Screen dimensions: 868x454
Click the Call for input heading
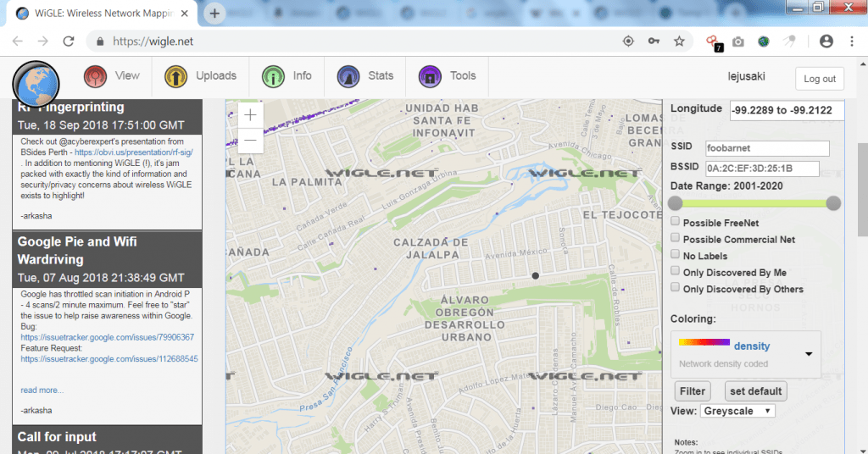click(57, 437)
